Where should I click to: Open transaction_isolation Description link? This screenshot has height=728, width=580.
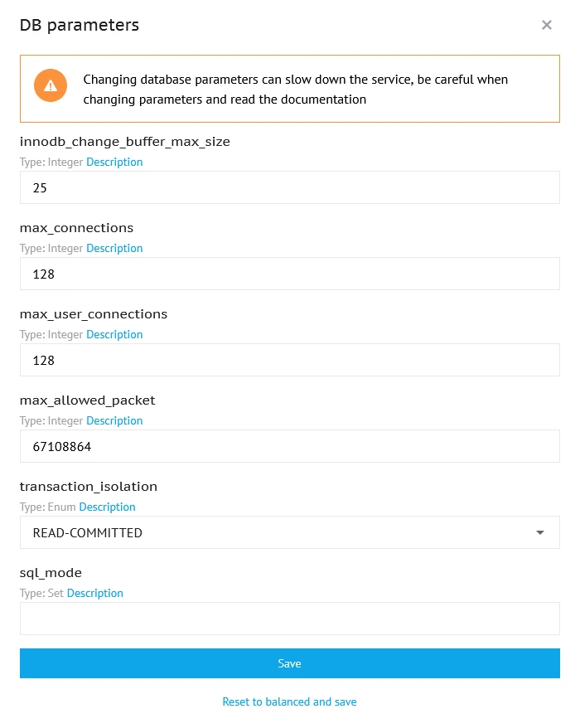(107, 507)
